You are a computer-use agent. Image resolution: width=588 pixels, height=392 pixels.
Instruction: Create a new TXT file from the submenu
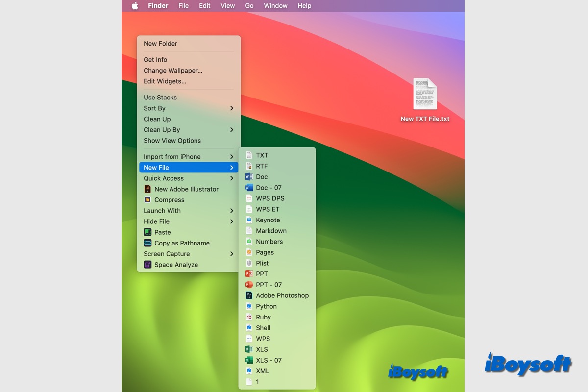tap(262, 155)
